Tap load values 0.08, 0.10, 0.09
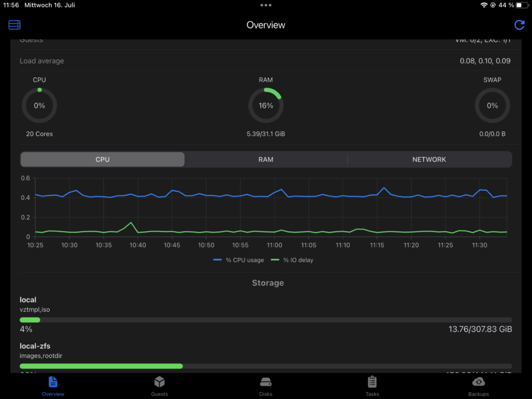The image size is (532, 399). 485,61
